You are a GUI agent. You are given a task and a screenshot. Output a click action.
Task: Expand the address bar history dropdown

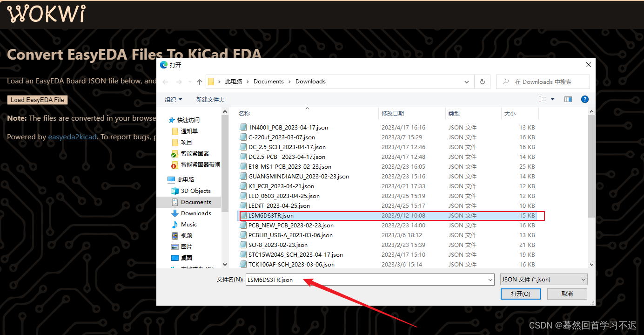pos(467,82)
